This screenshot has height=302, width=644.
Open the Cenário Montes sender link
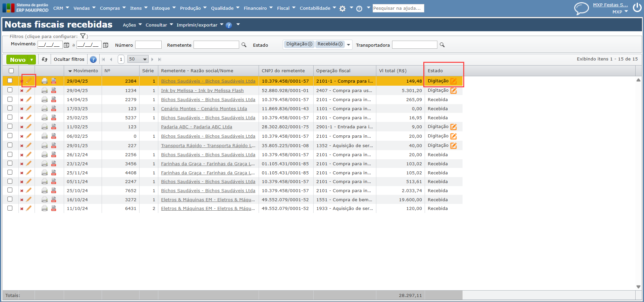tap(204, 109)
